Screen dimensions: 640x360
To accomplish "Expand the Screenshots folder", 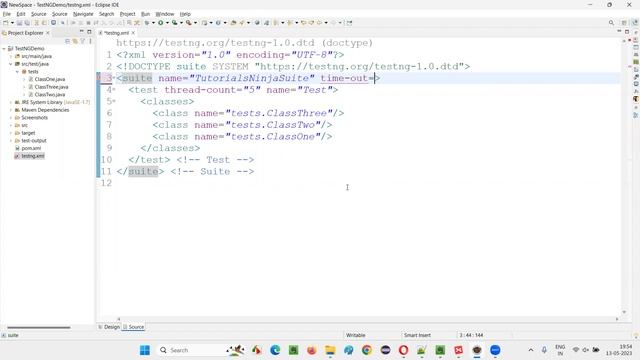I will [11, 118].
